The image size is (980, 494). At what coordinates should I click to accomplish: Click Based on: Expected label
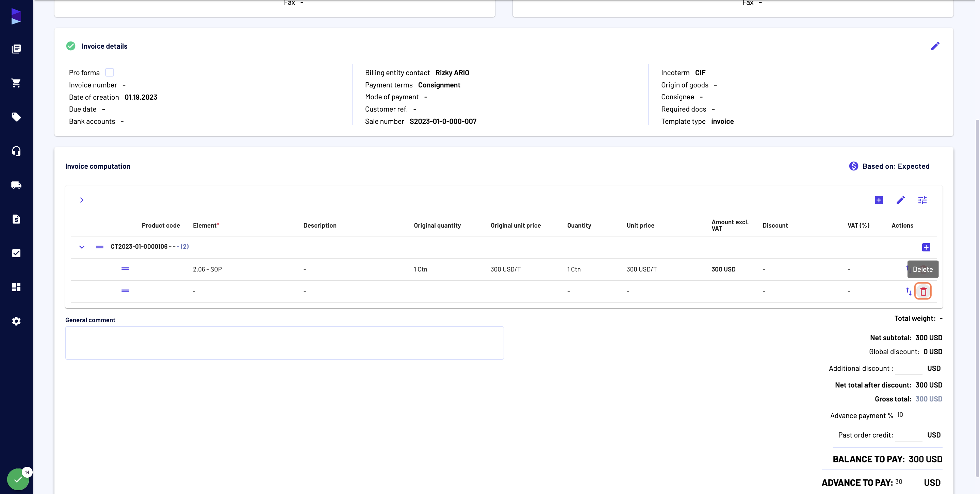click(x=896, y=166)
